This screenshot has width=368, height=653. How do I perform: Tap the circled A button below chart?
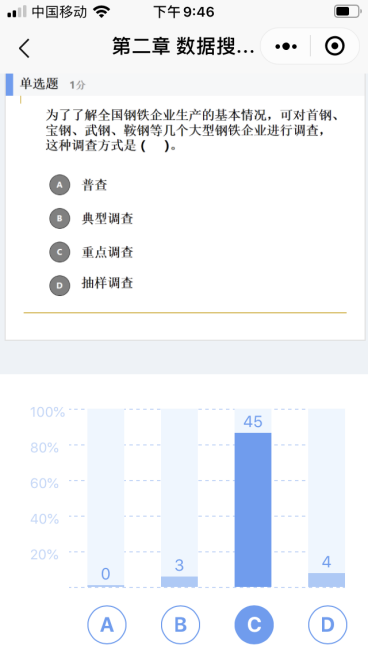click(x=107, y=625)
